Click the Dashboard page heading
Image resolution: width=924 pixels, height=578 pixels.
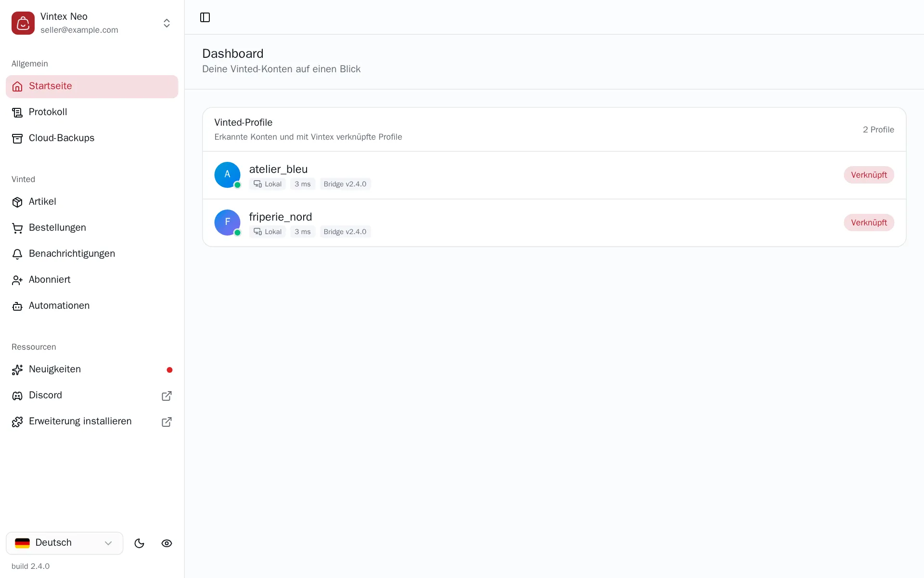tap(233, 53)
